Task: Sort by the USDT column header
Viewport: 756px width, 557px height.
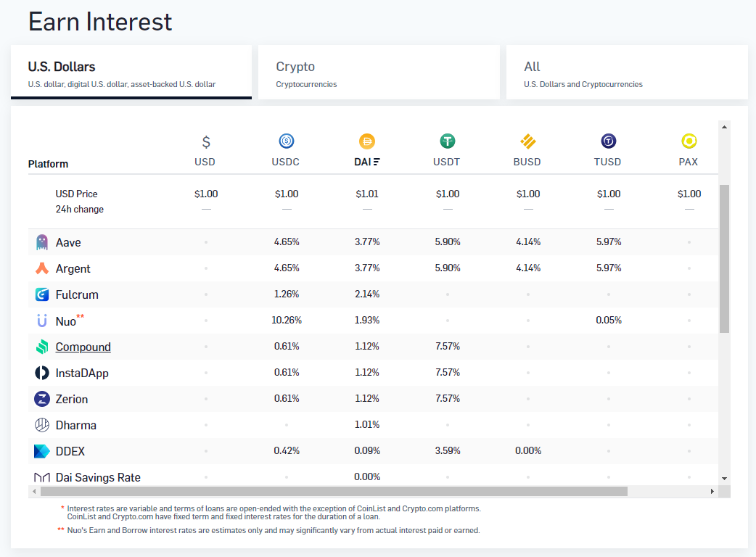Action: click(x=446, y=162)
